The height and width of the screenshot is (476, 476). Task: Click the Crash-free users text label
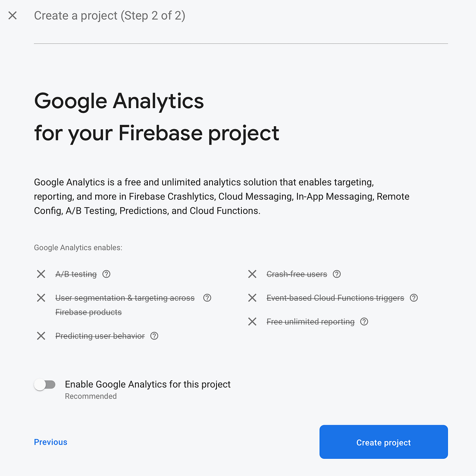[296, 274]
